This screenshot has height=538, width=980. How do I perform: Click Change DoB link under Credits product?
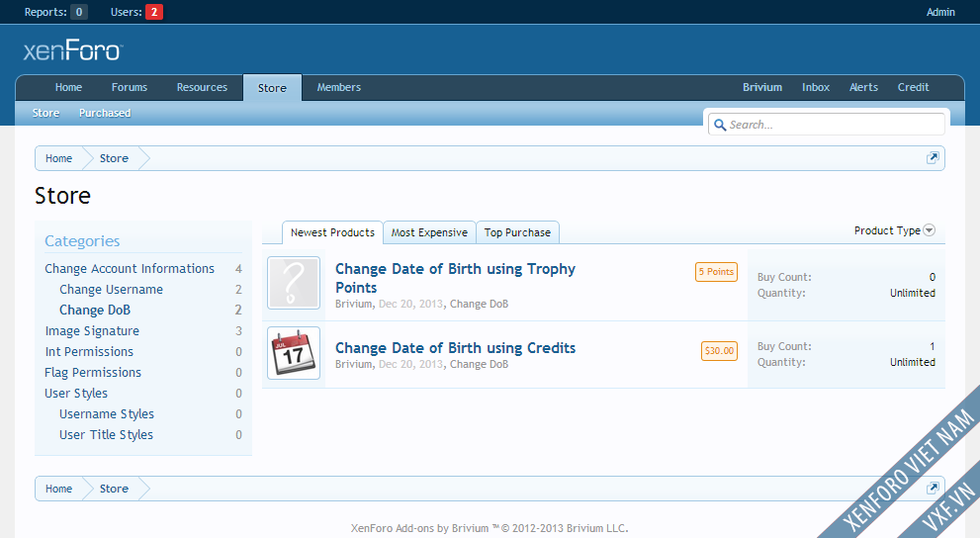coord(480,364)
